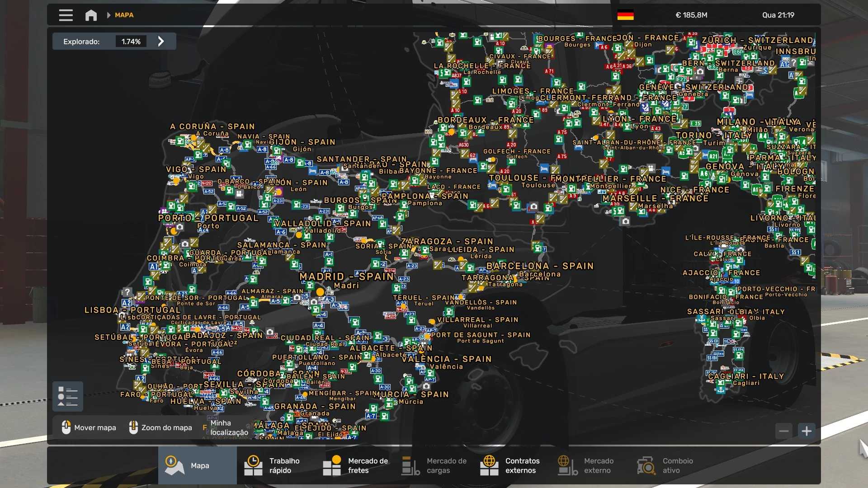This screenshot has width=868, height=488.
Task: Zoom out with the minus button
Action: pos(784,431)
